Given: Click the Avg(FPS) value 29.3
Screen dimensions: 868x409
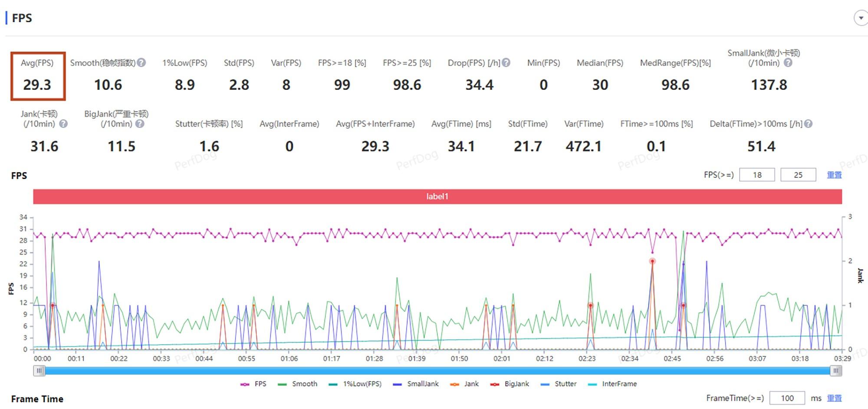Looking at the screenshot, I should (37, 85).
